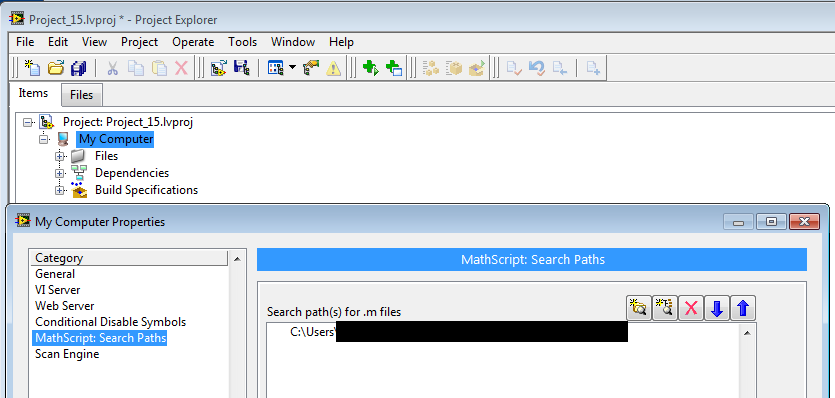Click the Cut scissors icon

[x=112, y=68]
